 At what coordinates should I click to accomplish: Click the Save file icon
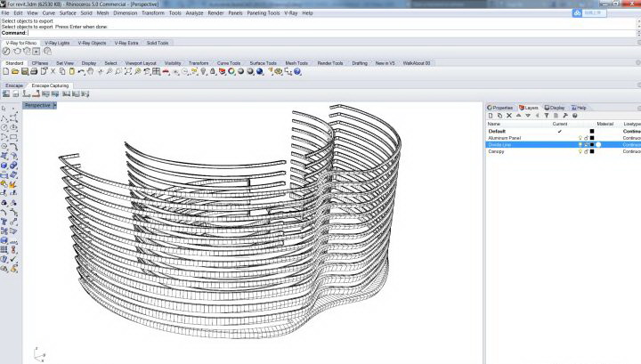(24, 71)
